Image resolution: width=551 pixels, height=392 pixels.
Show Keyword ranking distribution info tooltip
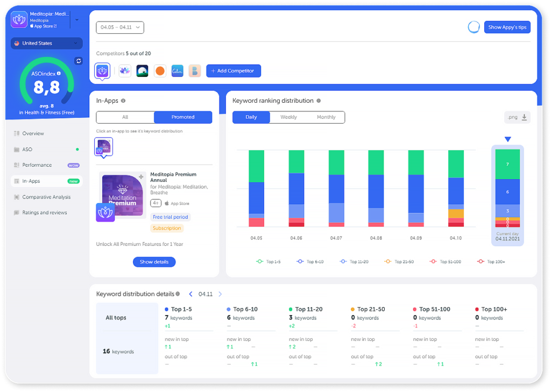click(x=319, y=101)
